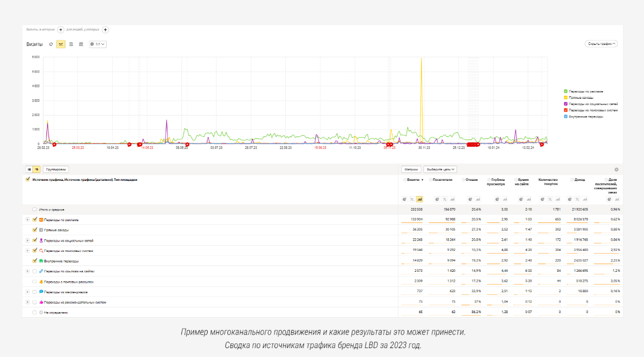Expand Переходы из рекомендательных систем row
644x357 pixels.
(x=28, y=302)
